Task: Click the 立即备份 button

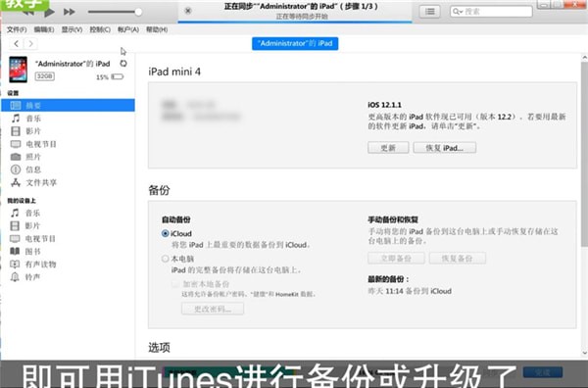Action: pyautogui.click(x=396, y=259)
